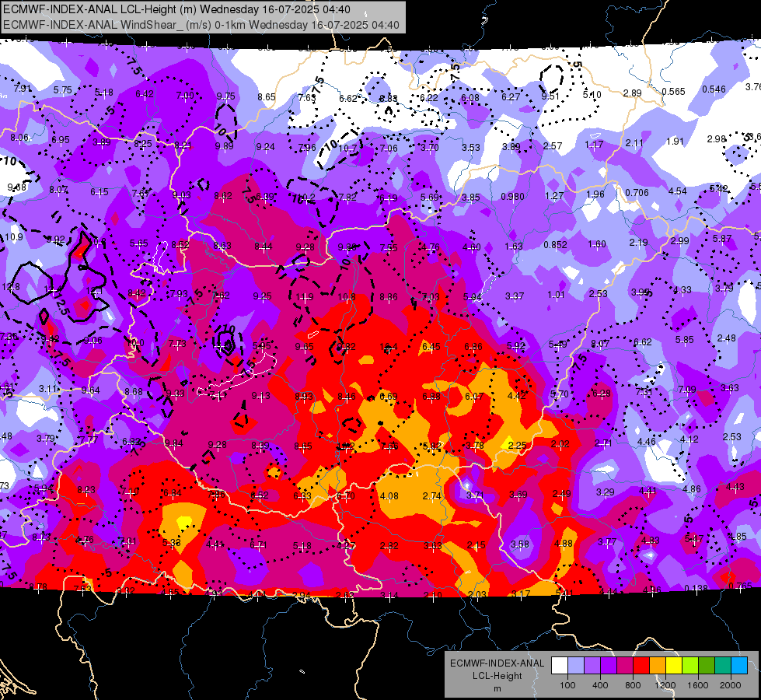The image size is (761, 700).
Task: Click the map value '9.13'
Action: pyautogui.click(x=261, y=395)
